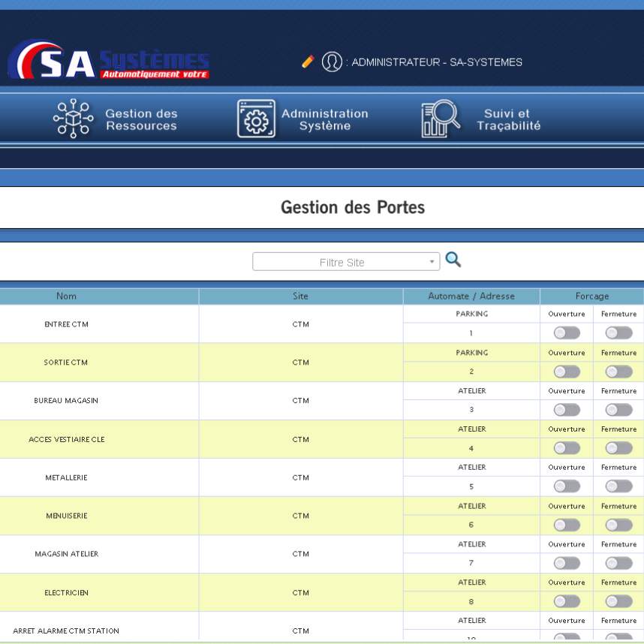Click the magnifying glass search icon
Image resolution: width=644 pixels, height=644 pixels.
coord(453,260)
